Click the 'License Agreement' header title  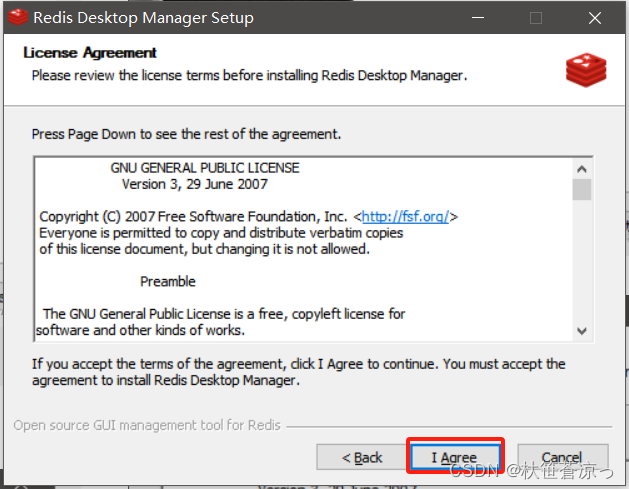[x=90, y=53]
